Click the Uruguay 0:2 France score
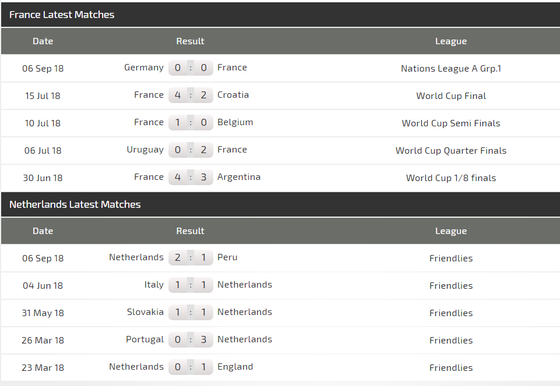Image resolution: width=560 pixels, height=386 pixels. click(x=190, y=150)
